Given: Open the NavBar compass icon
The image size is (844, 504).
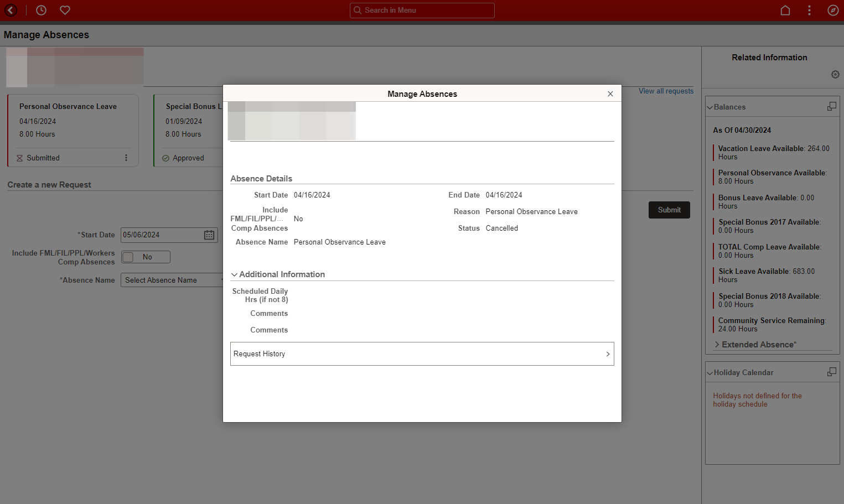Looking at the screenshot, I should [833, 10].
